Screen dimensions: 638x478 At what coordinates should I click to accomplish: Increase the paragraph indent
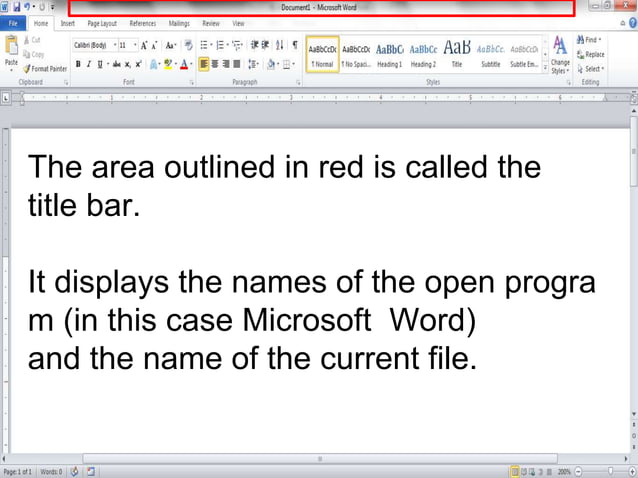[x=265, y=45]
